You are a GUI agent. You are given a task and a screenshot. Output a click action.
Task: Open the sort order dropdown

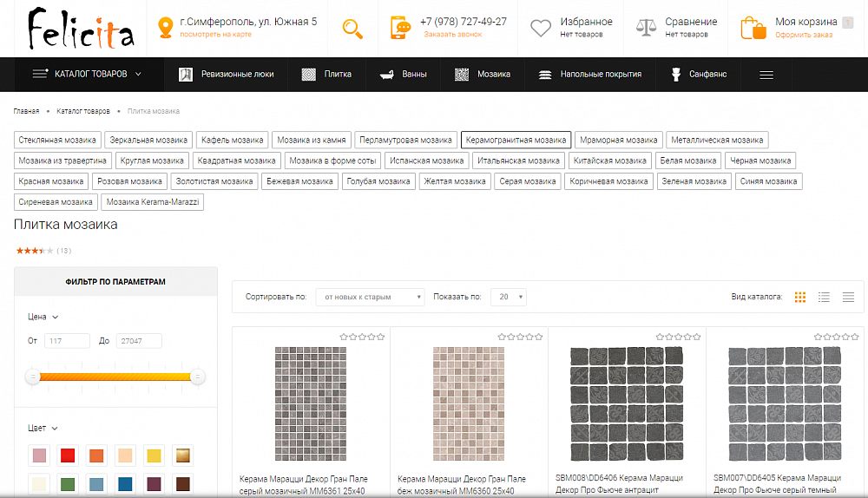tap(370, 297)
